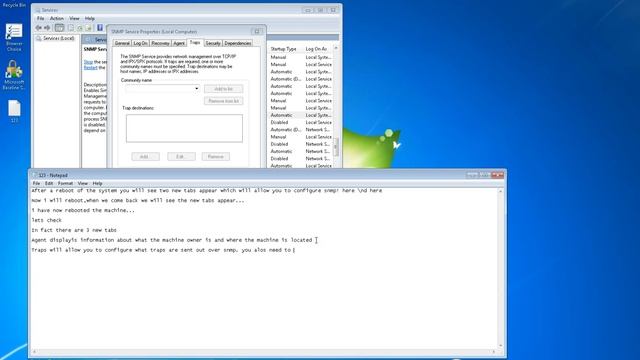
Task: Open the Recycle Bin desktop icon
Action: click(14, 4)
